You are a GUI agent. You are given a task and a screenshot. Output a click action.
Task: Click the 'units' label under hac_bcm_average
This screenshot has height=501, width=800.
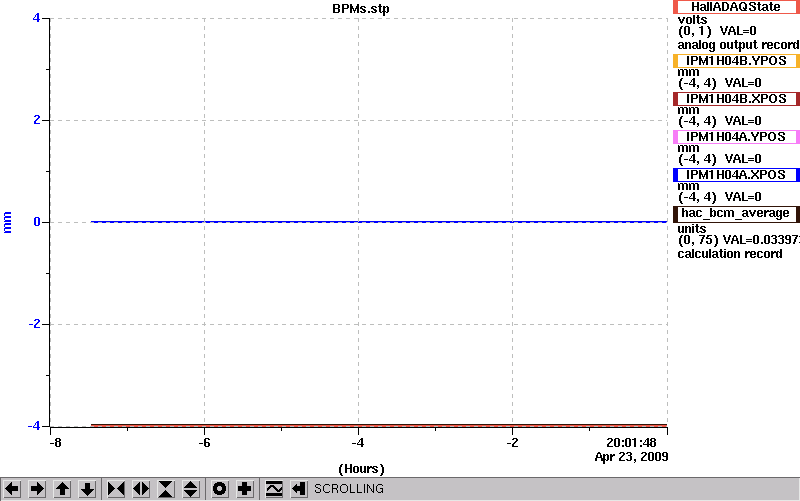click(692, 229)
